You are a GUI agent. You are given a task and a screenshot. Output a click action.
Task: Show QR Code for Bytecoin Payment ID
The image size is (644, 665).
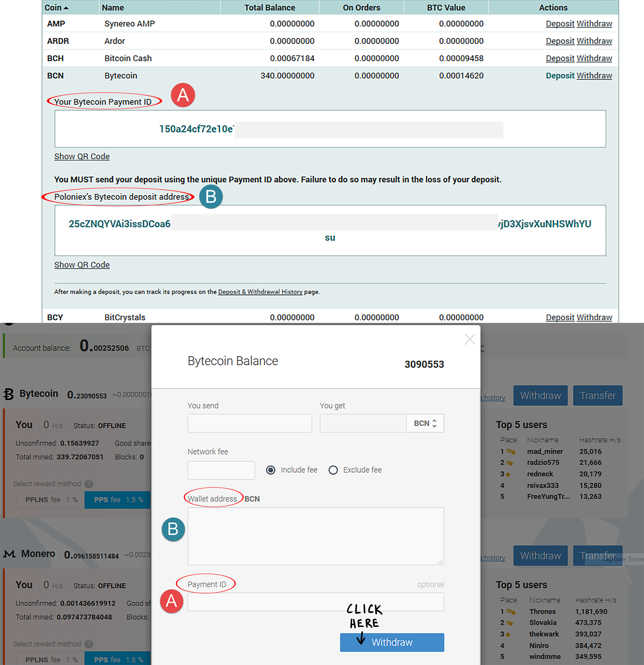(82, 156)
